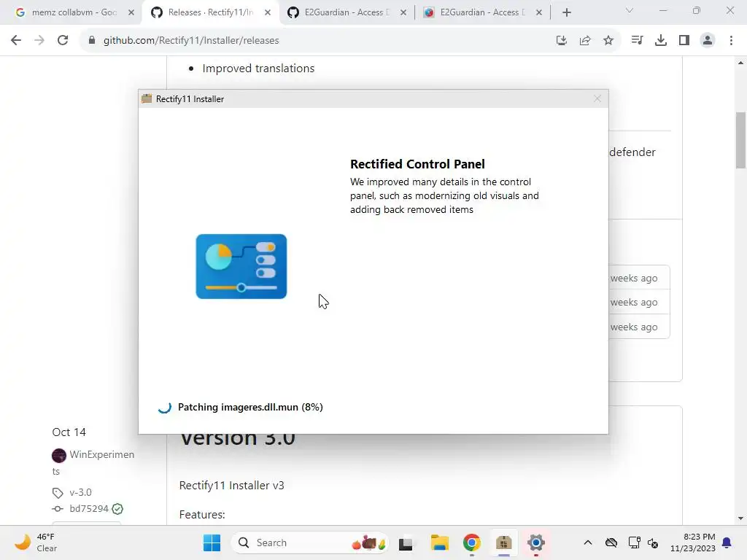Toggle the Chrome side panel

(684, 41)
